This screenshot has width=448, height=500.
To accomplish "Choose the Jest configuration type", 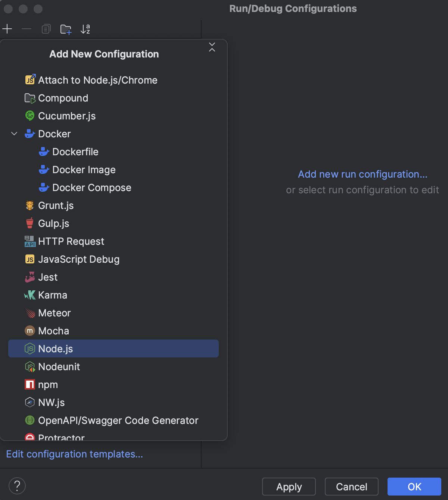I will tap(48, 277).
